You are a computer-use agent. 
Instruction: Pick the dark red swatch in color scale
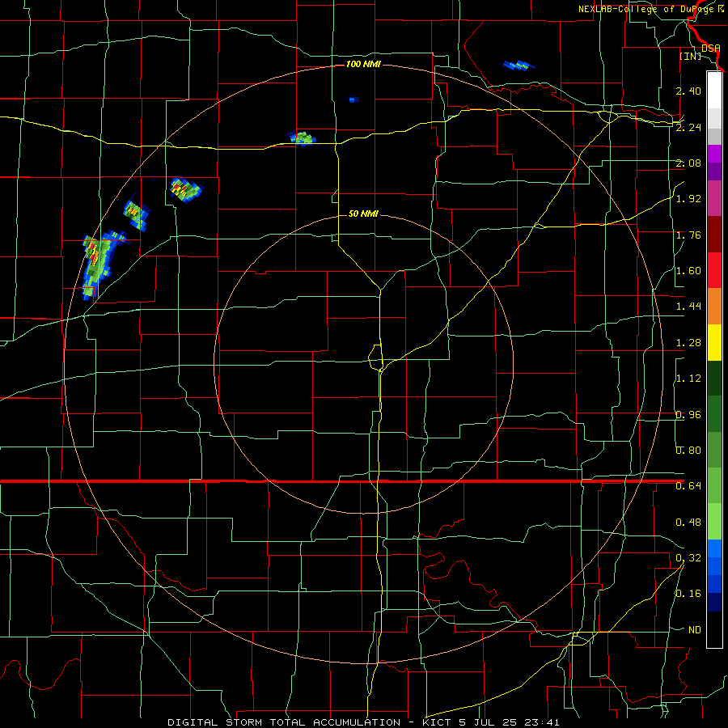coord(714,235)
